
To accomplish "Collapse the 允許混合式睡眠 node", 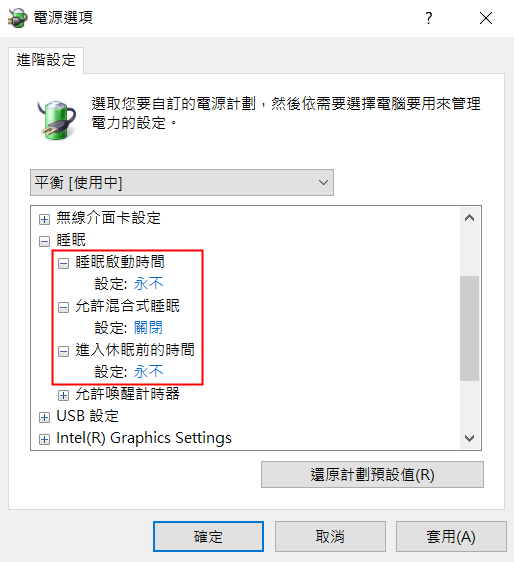I will click(63, 307).
